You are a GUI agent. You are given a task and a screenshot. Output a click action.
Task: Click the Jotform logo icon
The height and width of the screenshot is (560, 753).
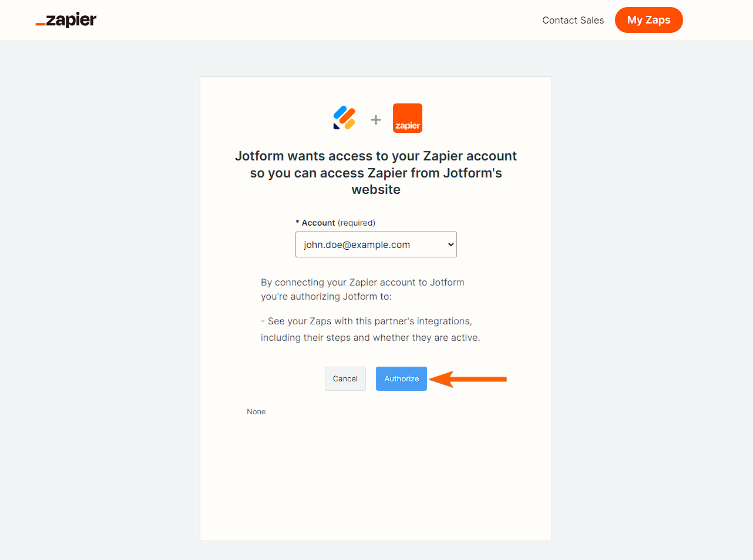(x=344, y=118)
